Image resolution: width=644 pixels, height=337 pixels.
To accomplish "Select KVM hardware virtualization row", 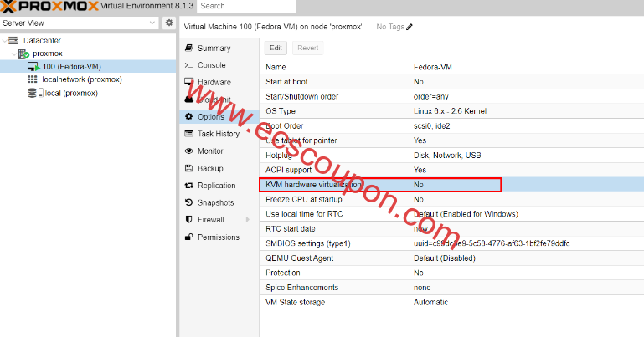I will (451, 185).
